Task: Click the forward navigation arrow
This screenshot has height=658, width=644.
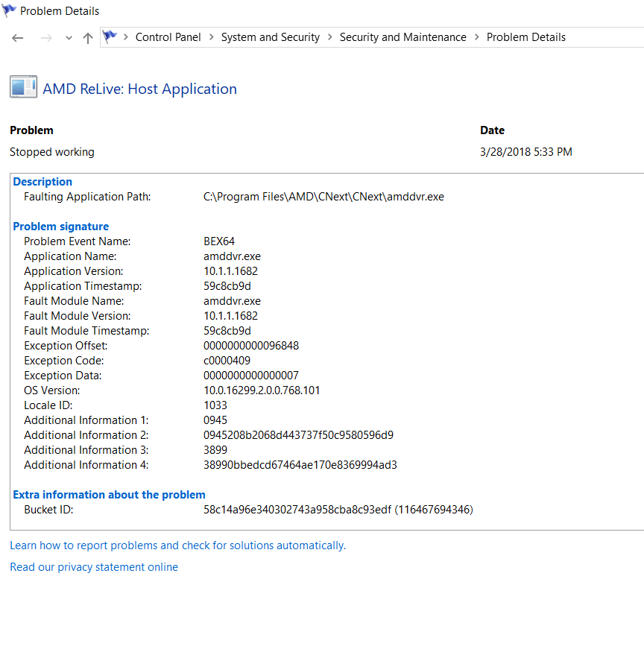Action: coord(46,38)
